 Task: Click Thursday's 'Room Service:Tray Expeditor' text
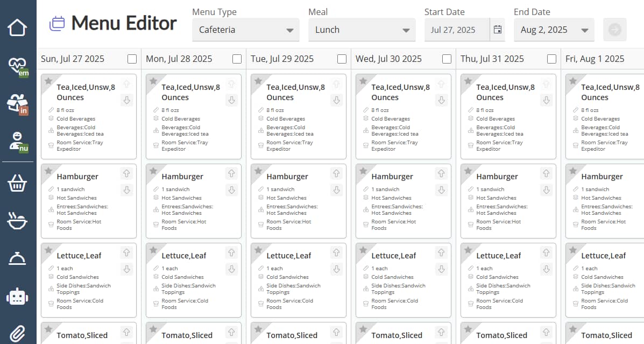pos(499,146)
